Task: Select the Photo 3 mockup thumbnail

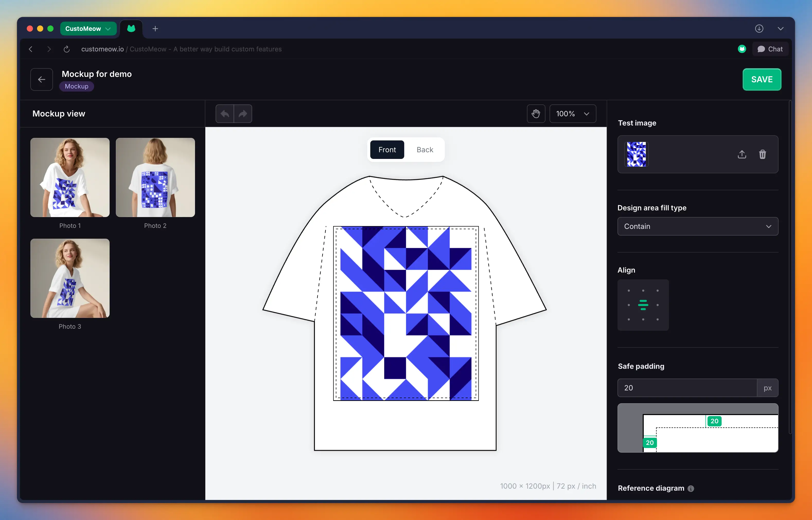Action: tap(70, 278)
